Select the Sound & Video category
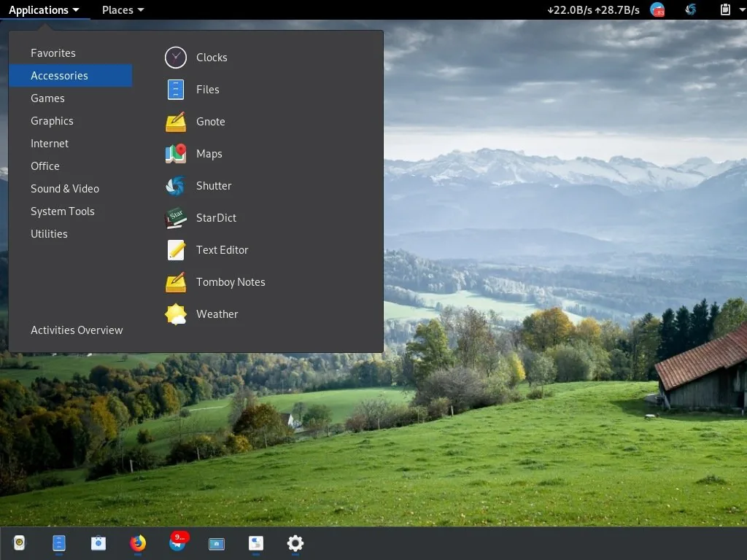 pos(64,188)
